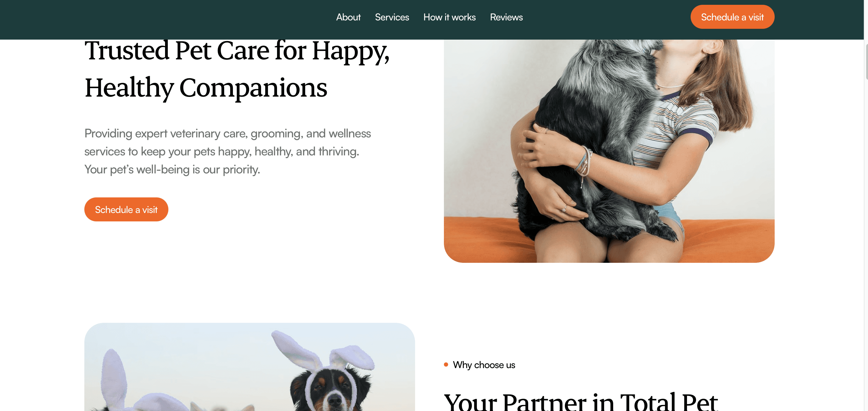Select How it works in the navbar
This screenshot has width=868, height=411.
click(x=449, y=17)
